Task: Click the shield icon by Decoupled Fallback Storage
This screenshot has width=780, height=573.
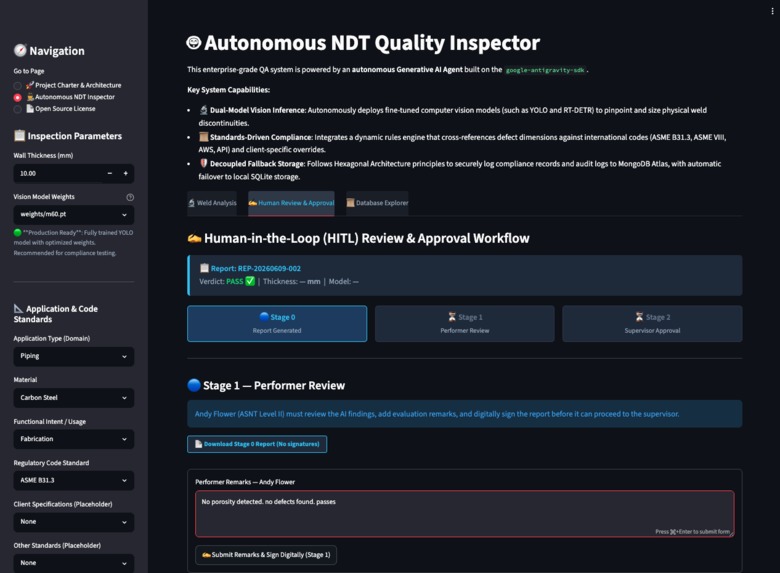Action: tap(203, 163)
